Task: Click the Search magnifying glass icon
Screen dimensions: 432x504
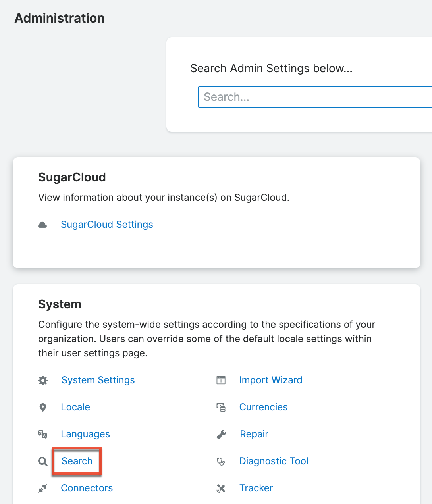Action: (x=43, y=462)
